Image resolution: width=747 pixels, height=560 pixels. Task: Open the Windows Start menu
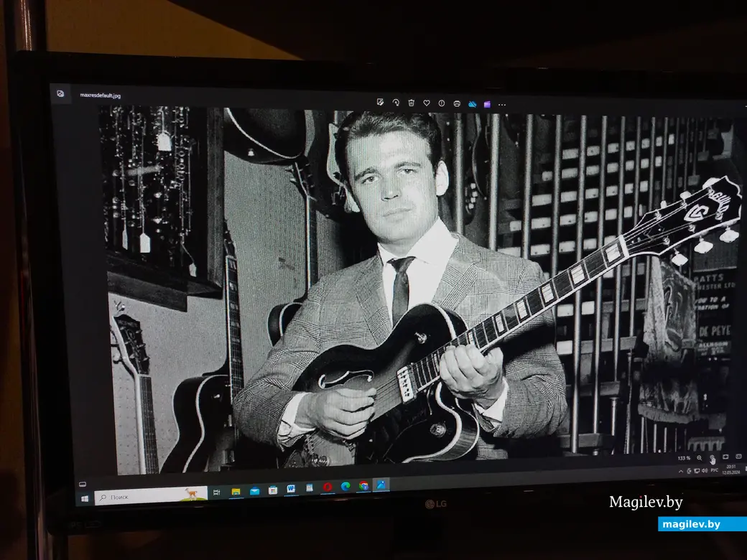point(85,498)
